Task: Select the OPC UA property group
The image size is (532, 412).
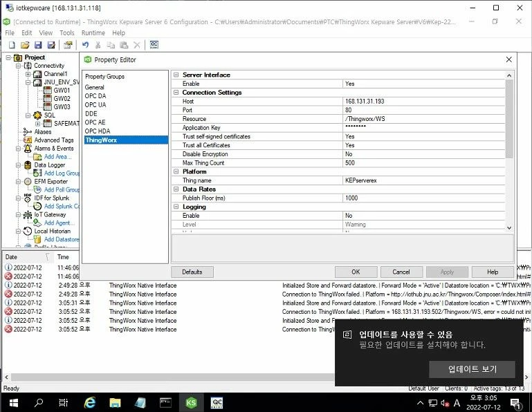Action: tap(125, 105)
